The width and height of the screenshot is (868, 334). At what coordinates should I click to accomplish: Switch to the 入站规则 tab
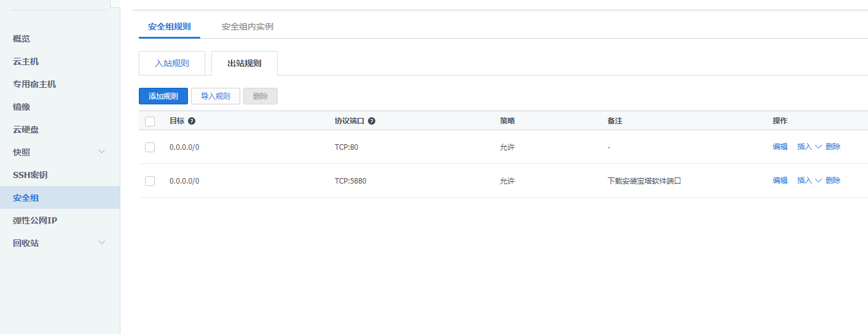pos(172,63)
